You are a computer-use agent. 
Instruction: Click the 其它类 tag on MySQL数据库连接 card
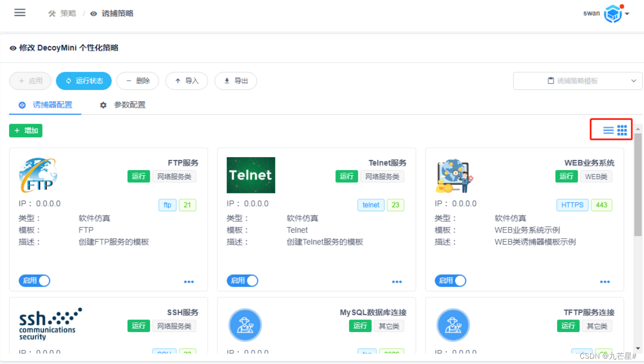[x=389, y=326]
